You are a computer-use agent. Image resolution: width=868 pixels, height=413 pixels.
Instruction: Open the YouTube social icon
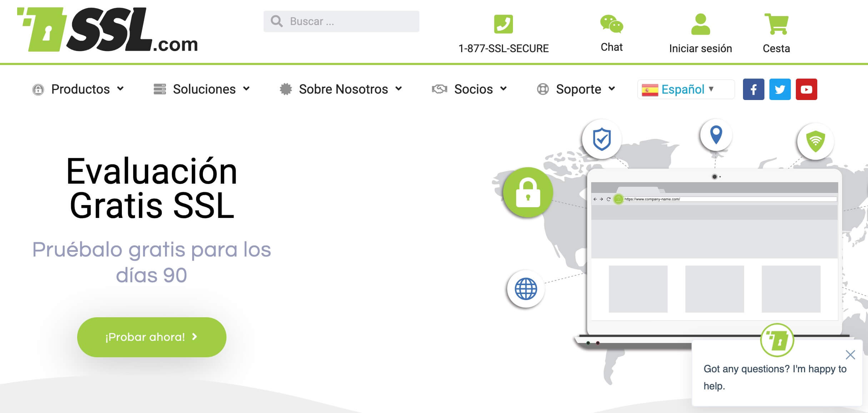(x=806, y=89)
